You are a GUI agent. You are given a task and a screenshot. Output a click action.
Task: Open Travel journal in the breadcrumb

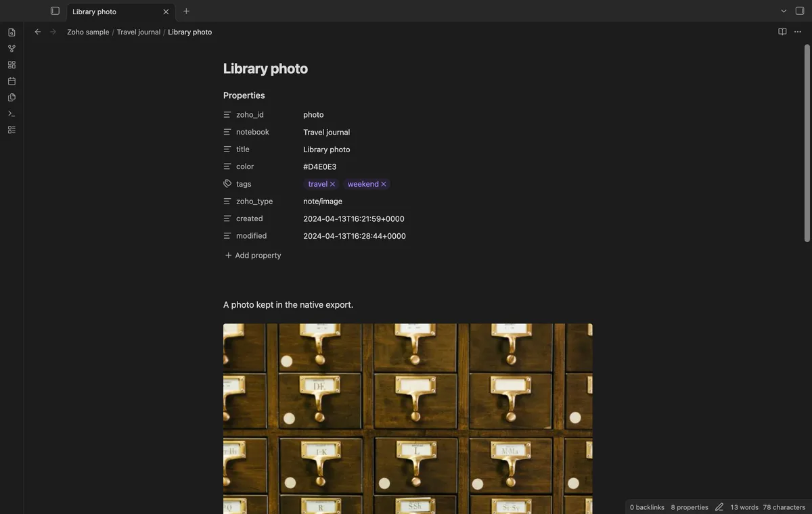coord(139,32)
